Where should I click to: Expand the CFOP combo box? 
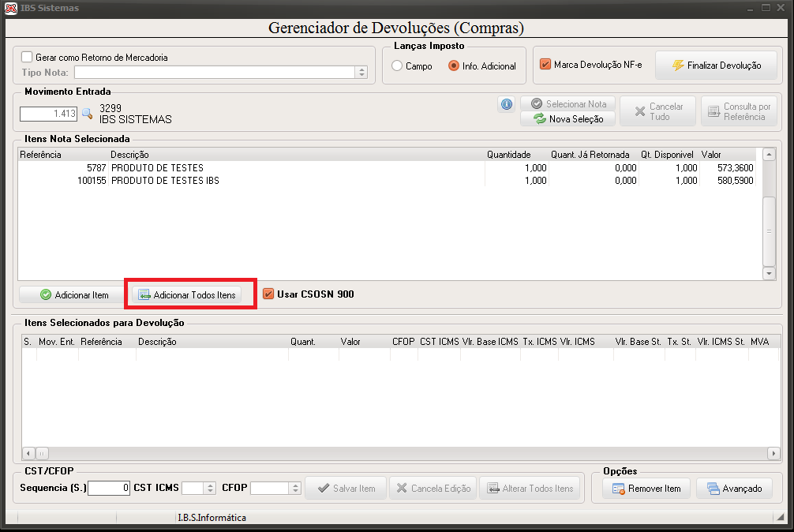click(x=295, y=488)
